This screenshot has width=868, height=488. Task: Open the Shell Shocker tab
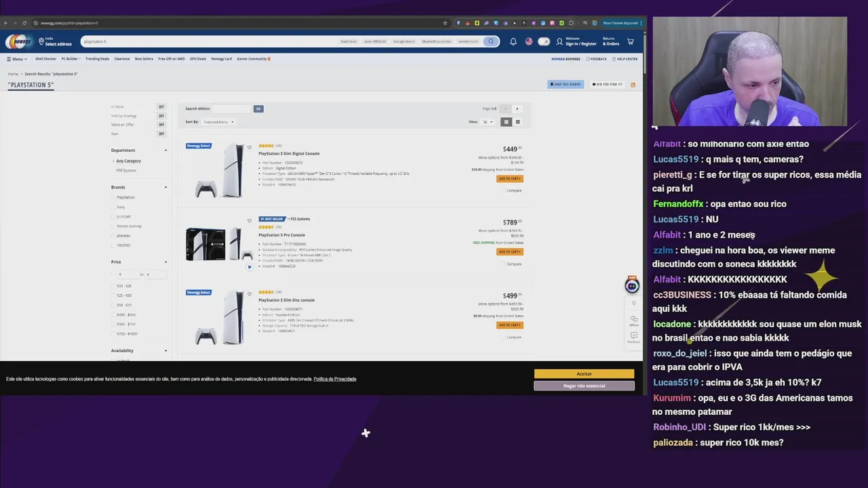pos(45,59)
